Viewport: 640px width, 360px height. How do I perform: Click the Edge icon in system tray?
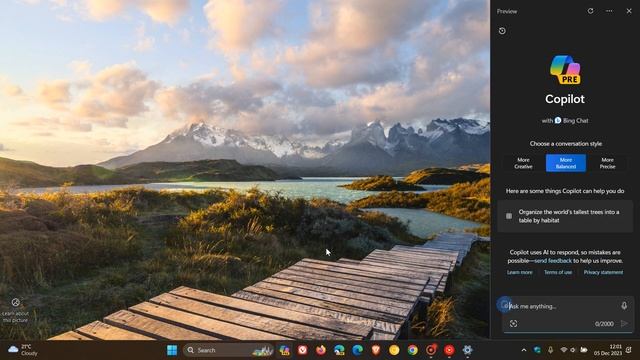[x=537, y=350]
